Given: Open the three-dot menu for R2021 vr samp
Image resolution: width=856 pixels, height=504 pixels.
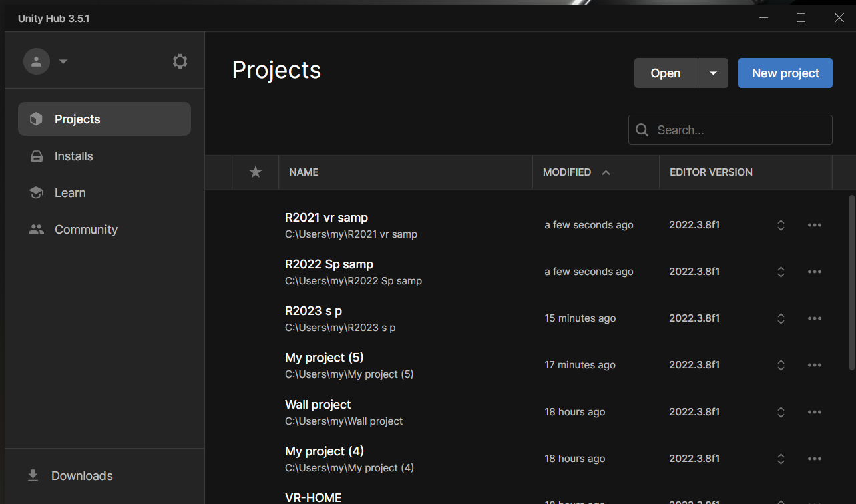Looking at the screenshot, I should (815, 225).
